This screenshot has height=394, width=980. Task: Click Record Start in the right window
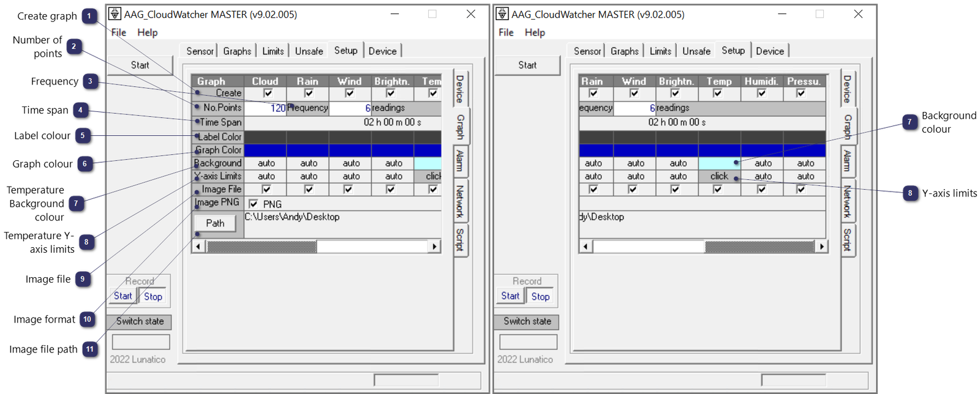[510, 296]
